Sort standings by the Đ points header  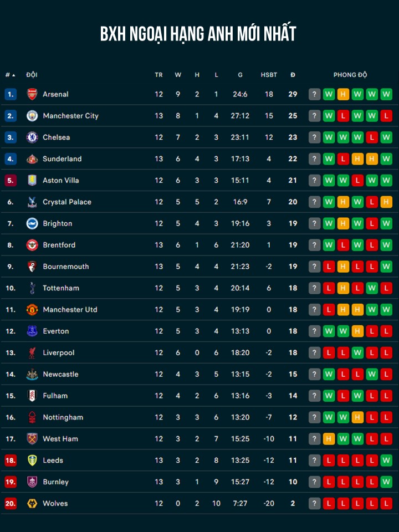pyautogui.click(x=293, y=75)
